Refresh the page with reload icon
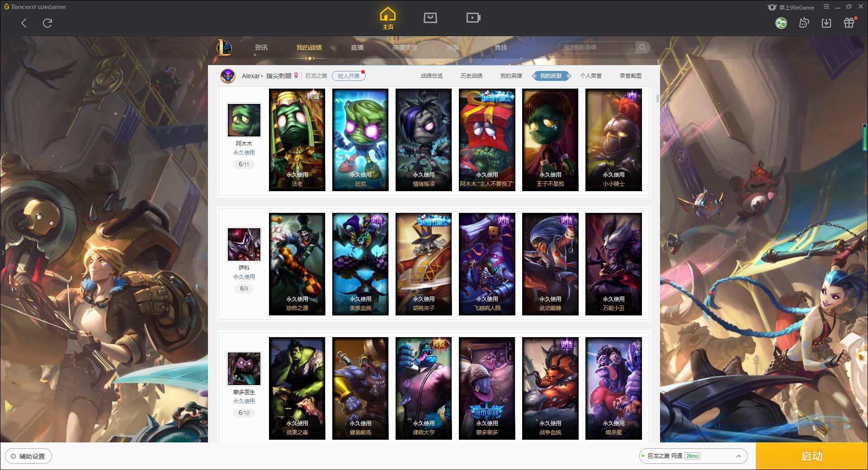868x470 pixels. click(x=47, y=23)
